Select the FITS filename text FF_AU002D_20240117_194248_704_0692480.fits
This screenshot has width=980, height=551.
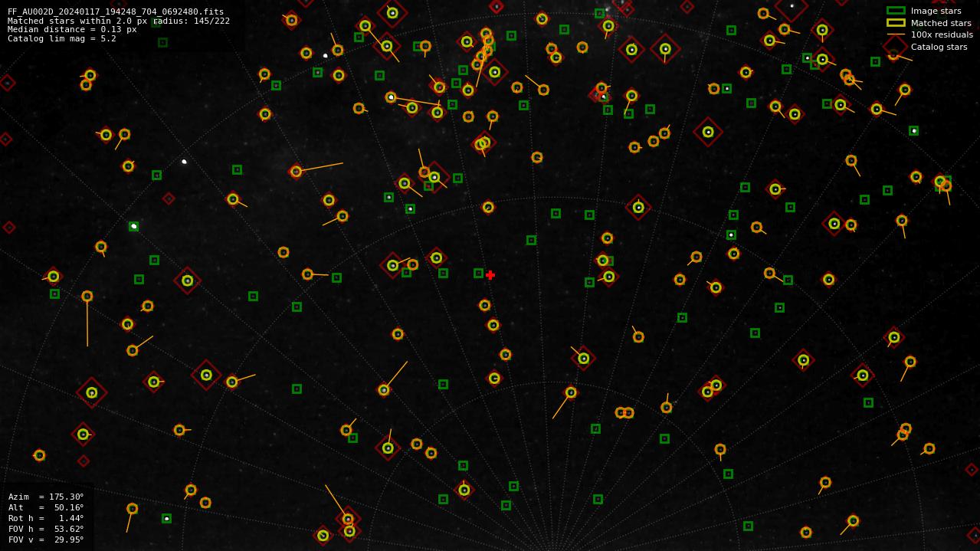(116, 12)
